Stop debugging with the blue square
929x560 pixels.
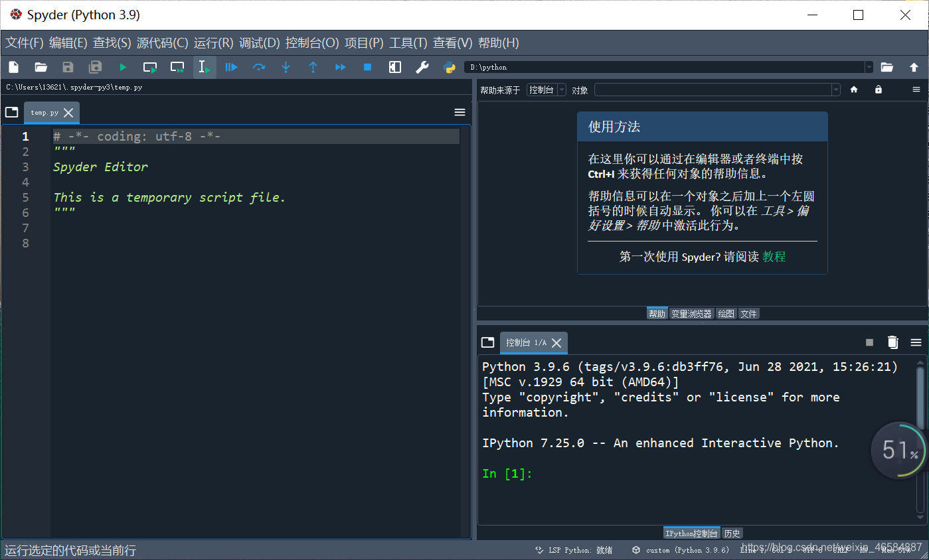367,67
